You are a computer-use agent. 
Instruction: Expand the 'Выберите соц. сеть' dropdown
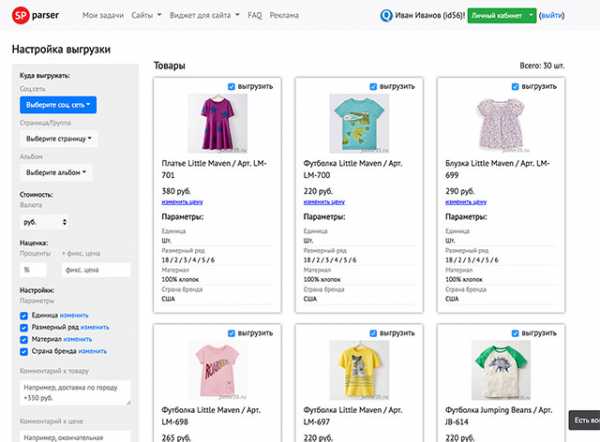tap(59, 104)
